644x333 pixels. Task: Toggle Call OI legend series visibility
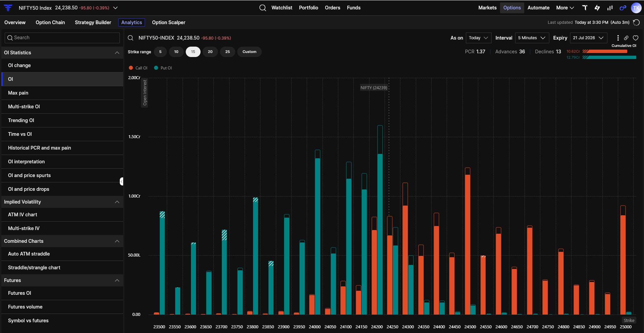(x=138, y=68)
